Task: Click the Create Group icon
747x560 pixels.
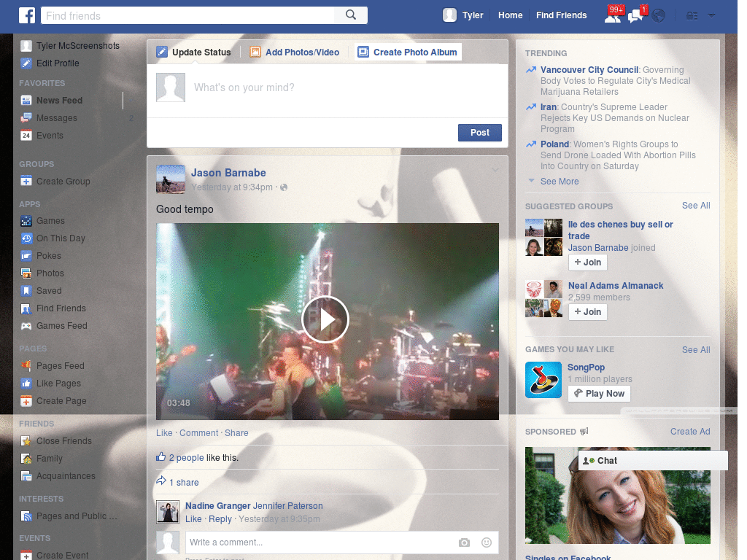Action: pyautogui.click(x=26, y=181)
